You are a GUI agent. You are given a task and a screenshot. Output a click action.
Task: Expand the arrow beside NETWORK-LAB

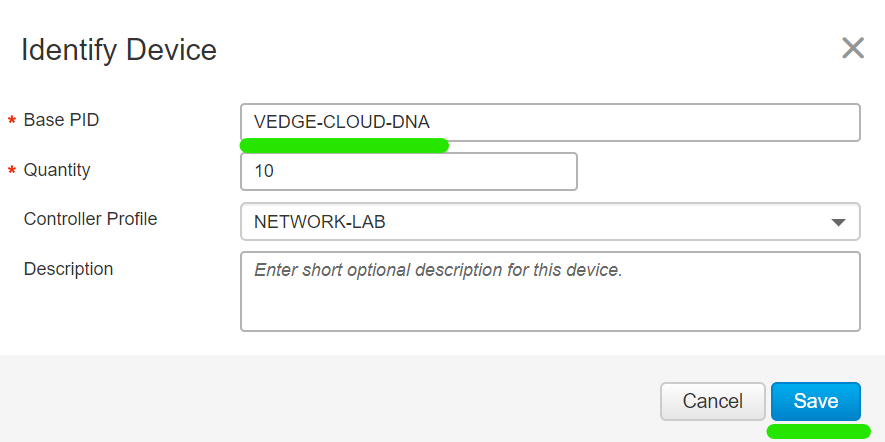(838, 222)
